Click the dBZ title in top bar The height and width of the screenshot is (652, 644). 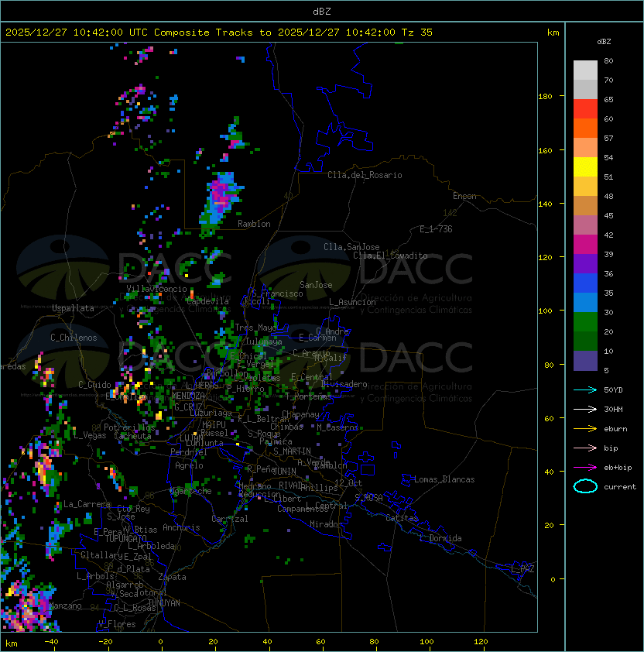(322, 12)
